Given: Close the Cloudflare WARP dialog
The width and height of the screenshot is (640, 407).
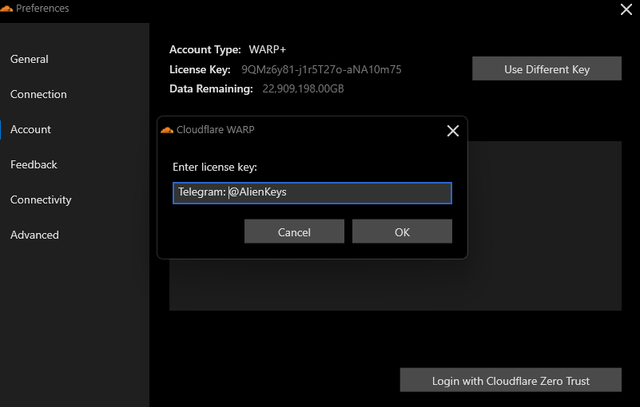Looking at the screenshot, I should tap(453, 131).
